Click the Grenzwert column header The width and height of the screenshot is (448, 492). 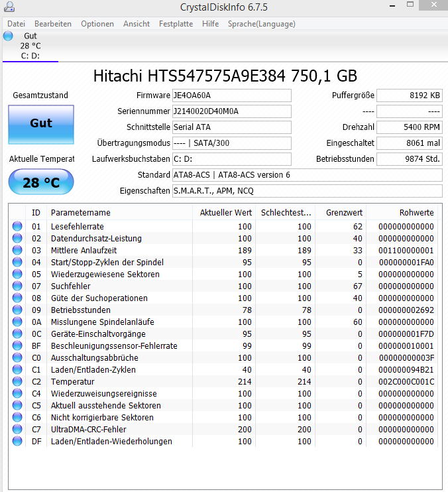(341, 213)
